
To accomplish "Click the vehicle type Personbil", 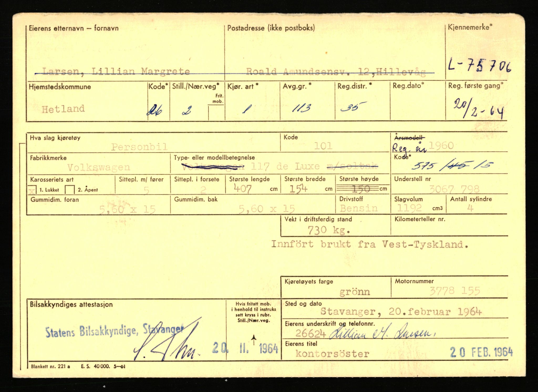I will (x=139, y=147).
